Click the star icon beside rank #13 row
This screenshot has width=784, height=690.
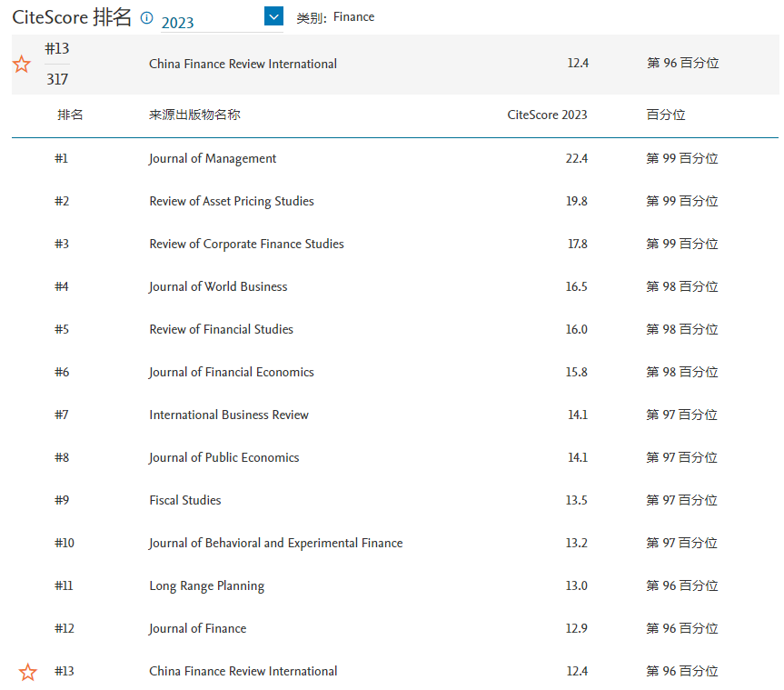28,672
